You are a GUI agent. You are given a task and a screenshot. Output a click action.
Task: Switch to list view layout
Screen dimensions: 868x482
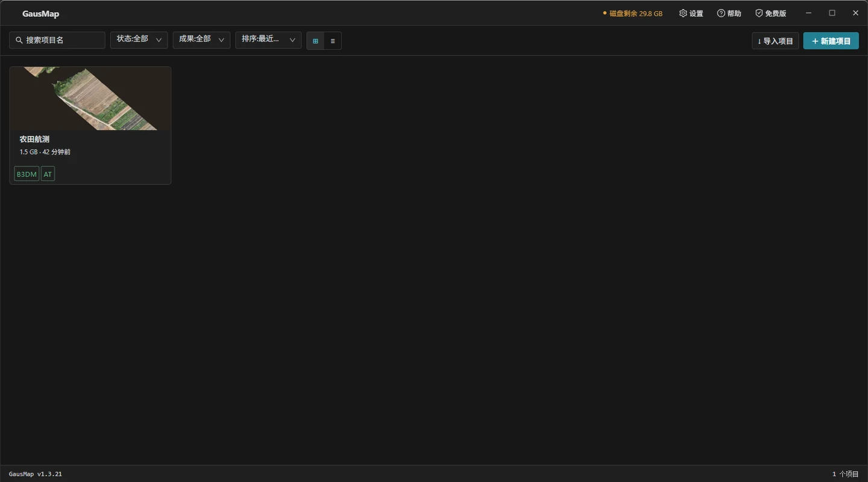tap(333, 41)
